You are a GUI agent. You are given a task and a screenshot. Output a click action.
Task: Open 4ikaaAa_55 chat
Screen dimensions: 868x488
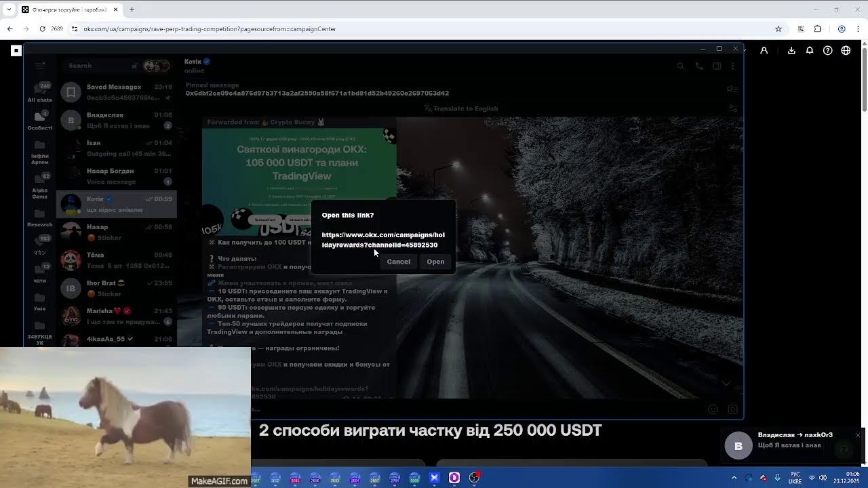pyautogui.click(x=117, y=339)
